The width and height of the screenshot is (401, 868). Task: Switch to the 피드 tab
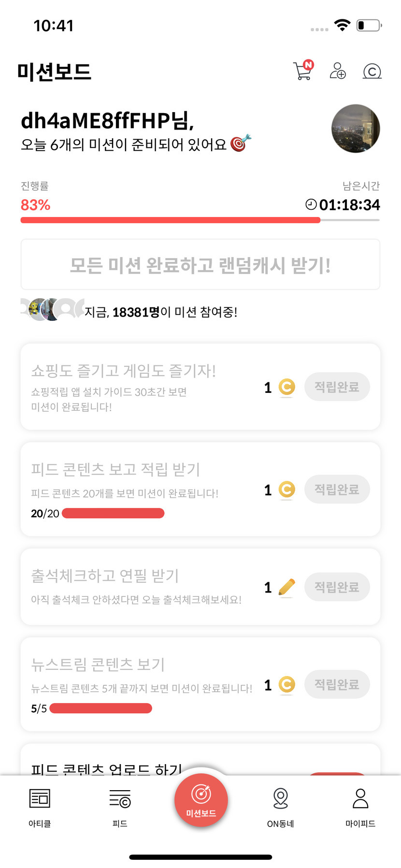tap(120, 806)
